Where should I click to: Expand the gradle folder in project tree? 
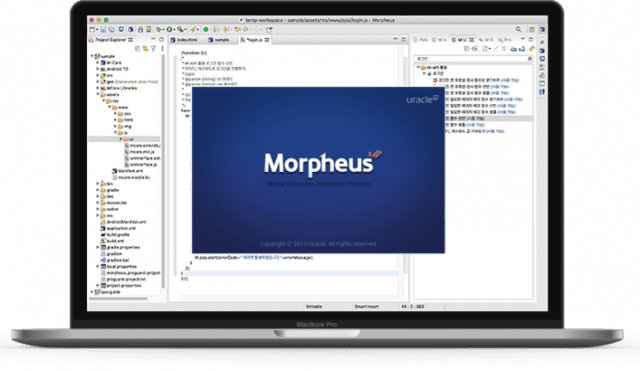pos(98,190)
